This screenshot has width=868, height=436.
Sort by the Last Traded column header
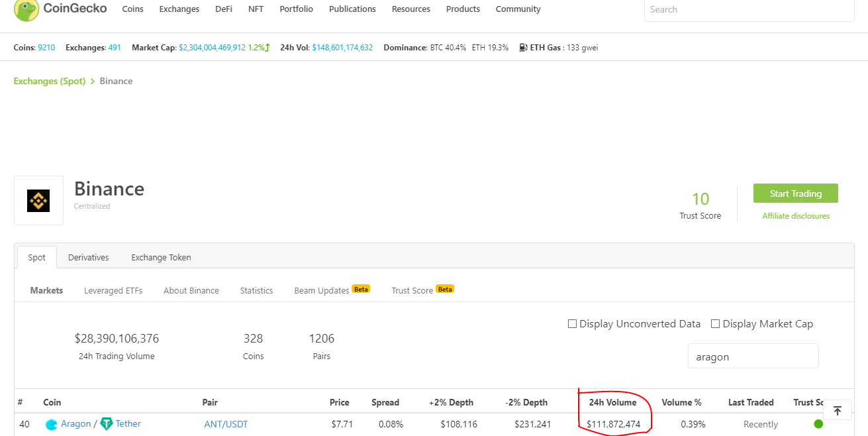[x=751, y=402]
